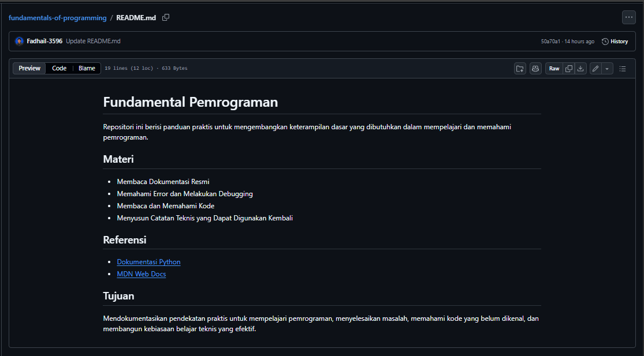Click Membaca Dokumentasi Resmi list item

tap(163, 182)
